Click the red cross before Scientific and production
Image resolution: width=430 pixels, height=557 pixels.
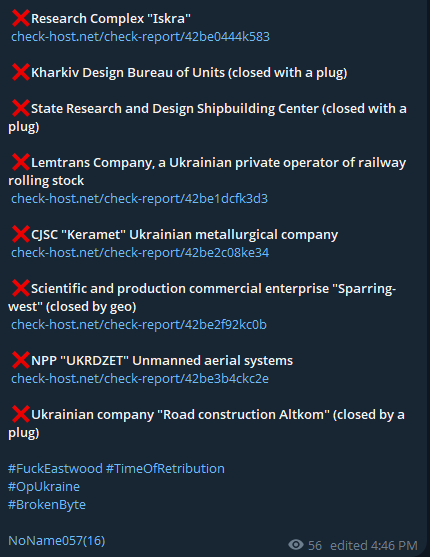(21, 288)
